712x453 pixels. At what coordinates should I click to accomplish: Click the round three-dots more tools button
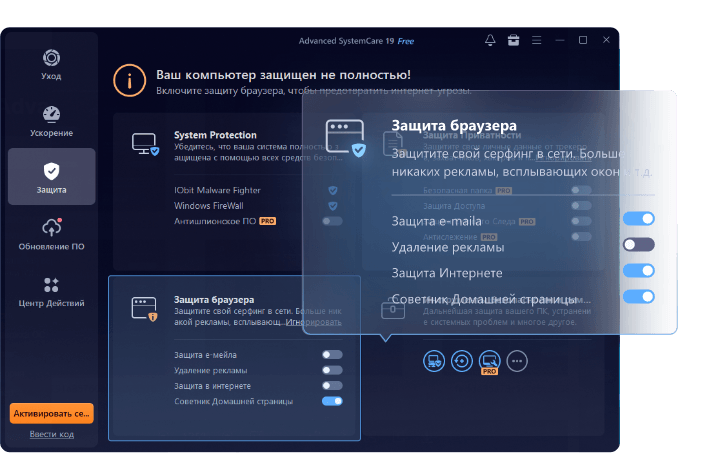[x=517, y=361]
